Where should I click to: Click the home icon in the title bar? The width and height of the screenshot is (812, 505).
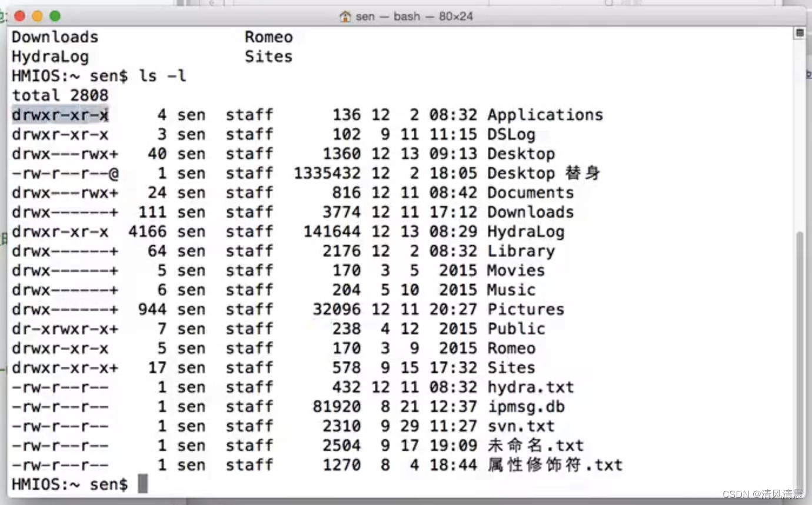pos(345,16)
